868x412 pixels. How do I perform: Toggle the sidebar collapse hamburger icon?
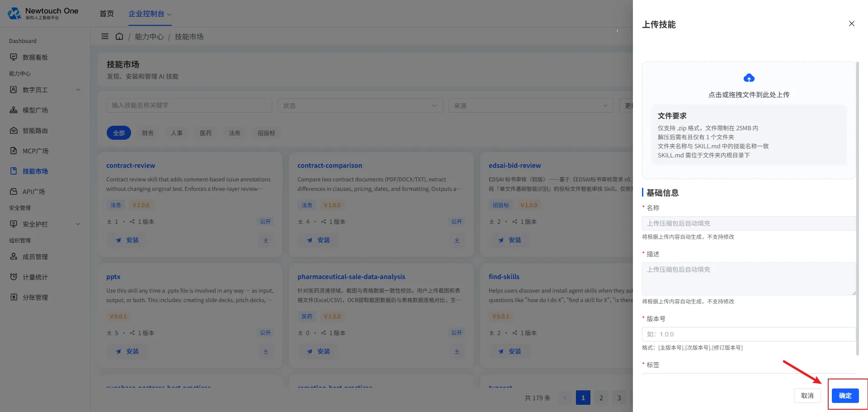[x=105, y=36]
